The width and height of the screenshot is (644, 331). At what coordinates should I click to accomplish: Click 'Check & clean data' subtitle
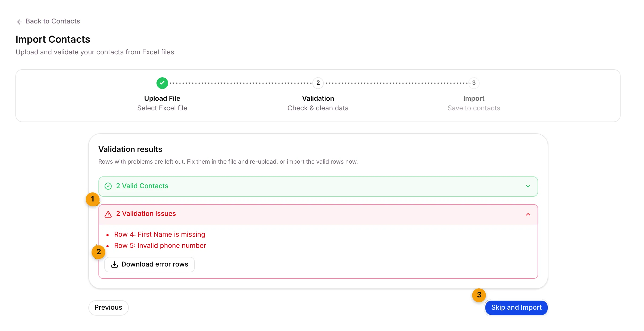[x=318, y=108]
